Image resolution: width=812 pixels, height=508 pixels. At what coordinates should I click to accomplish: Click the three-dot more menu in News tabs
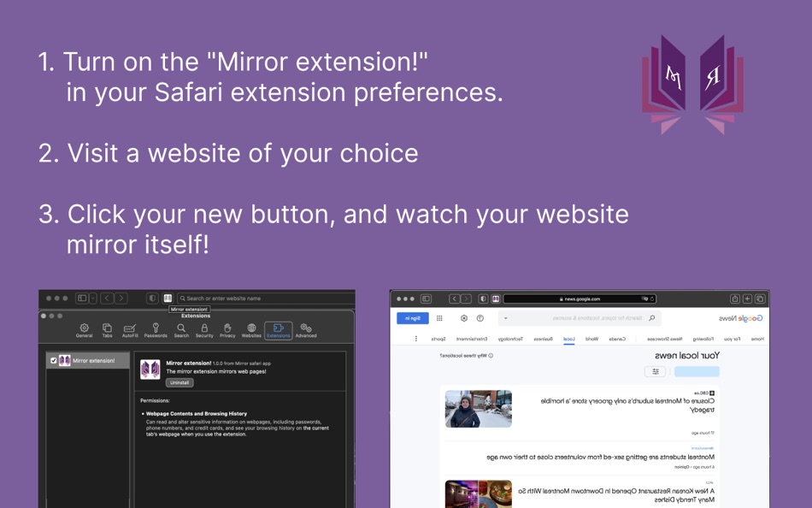pos(416,339)
